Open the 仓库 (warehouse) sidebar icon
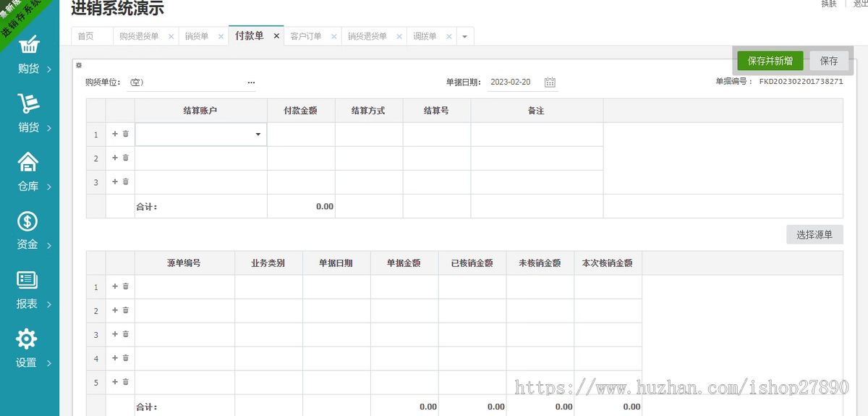 point(28,163)
